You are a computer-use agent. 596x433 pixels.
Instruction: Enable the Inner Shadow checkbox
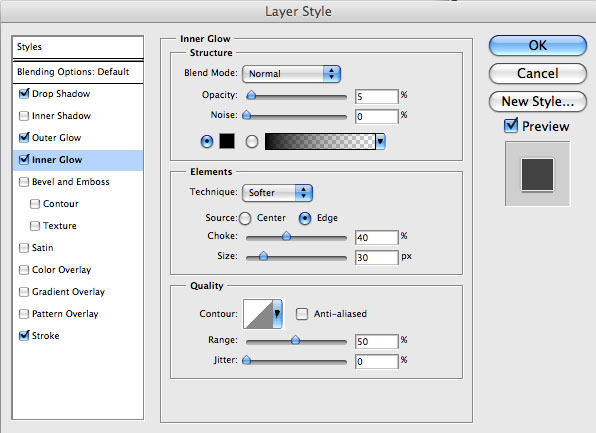coord(24,116)
